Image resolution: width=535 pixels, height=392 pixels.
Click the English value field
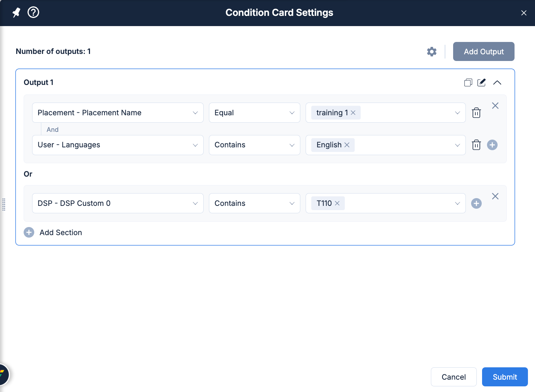[385, 145]
